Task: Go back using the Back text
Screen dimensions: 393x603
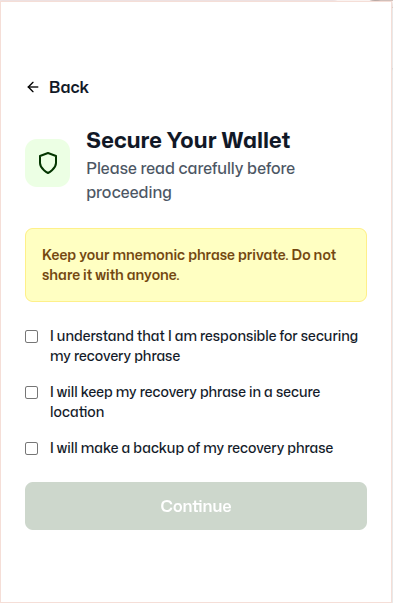Action: (x=69, y=87)
